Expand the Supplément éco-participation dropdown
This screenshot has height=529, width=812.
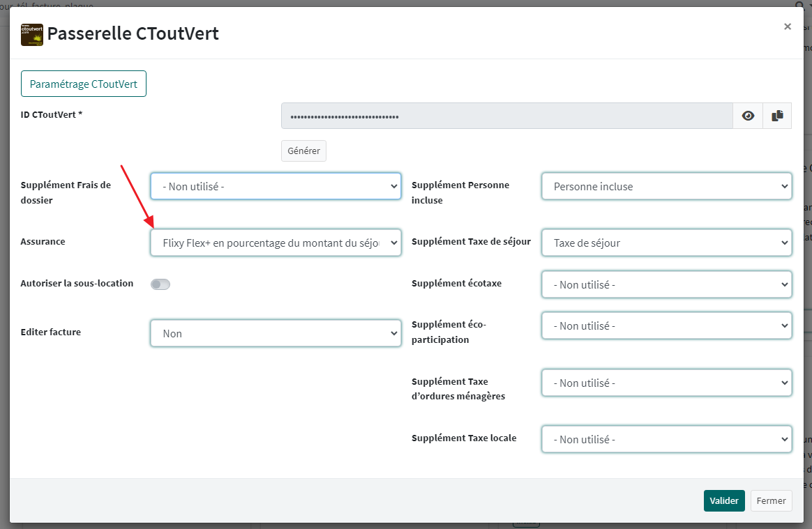pyautogui.click(x=666, y=326)
